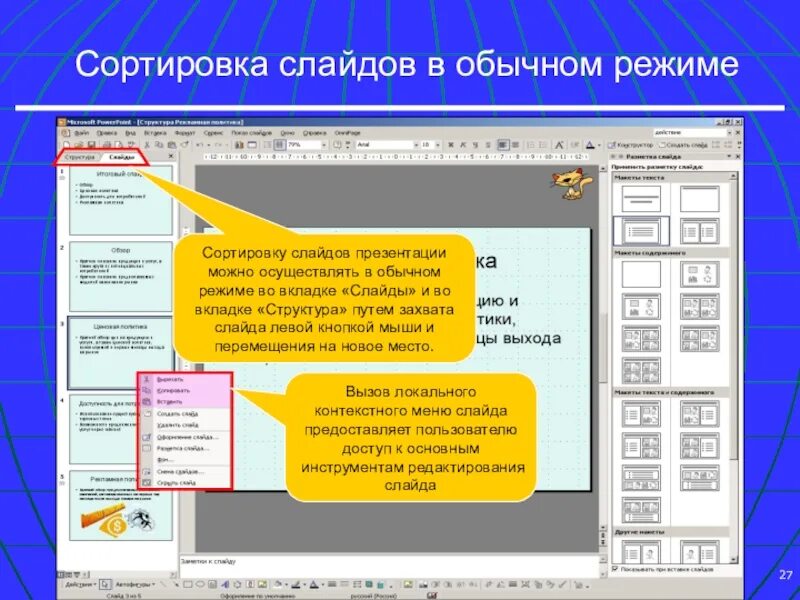
Task: Click the text Shadow button
Action: [x=488, y=145]
